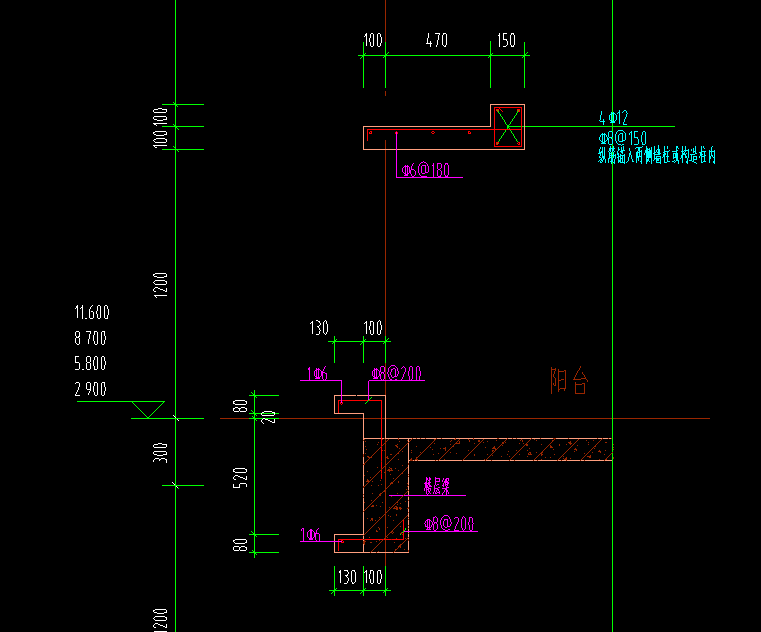
Task: Select the cyan Chinese note starting 纵筋锚入
Action: click(657, 156)
